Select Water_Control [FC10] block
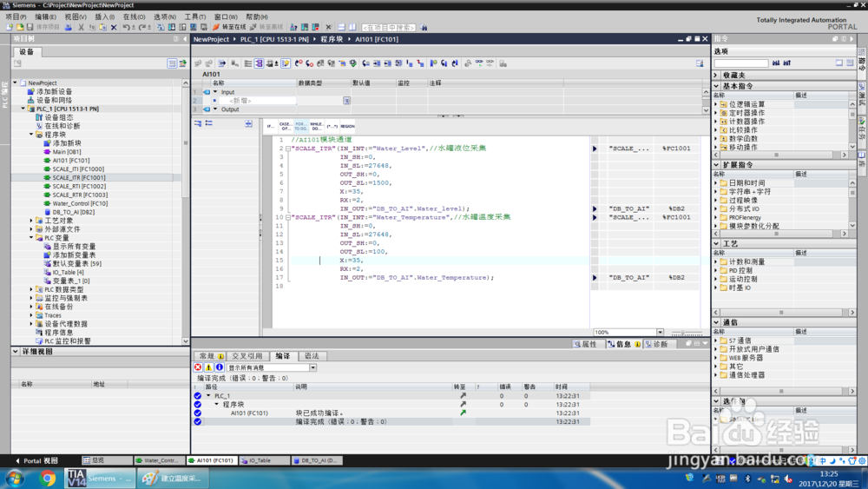 [80, 203]
